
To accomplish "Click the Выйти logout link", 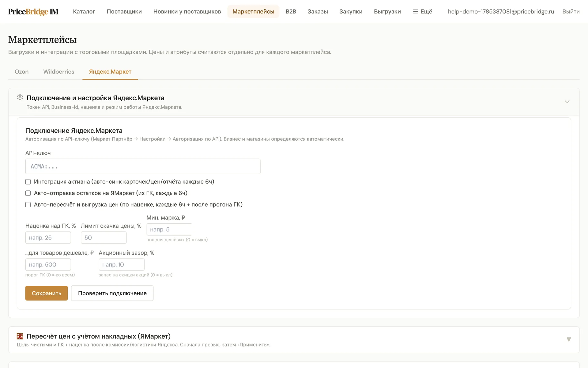I will click(571, 12).
